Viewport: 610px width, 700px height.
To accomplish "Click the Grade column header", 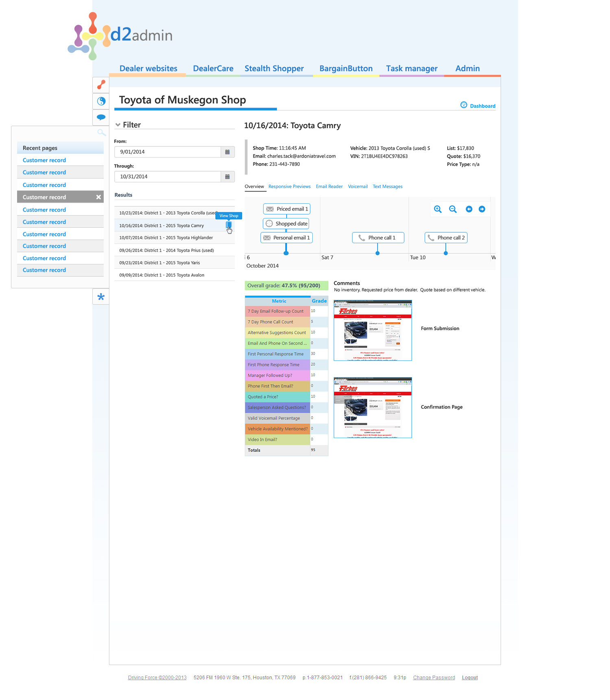I will [319, 301].
